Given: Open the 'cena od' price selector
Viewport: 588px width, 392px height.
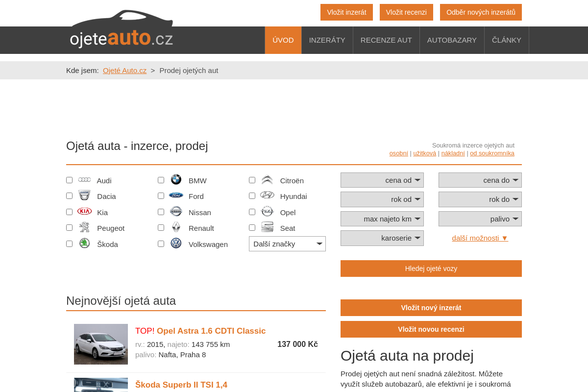Looking at the screenshot, I should pyautogui.click(x=382, y=180).
